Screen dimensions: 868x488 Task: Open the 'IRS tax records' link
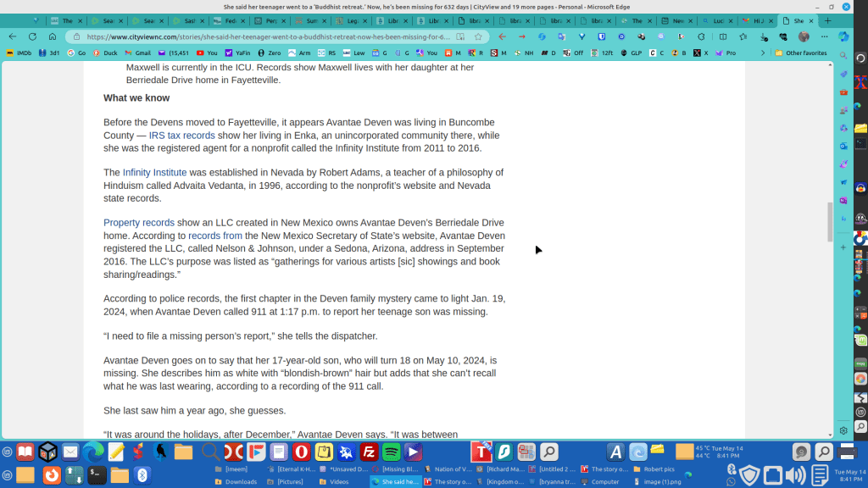(x=181, y=136)
